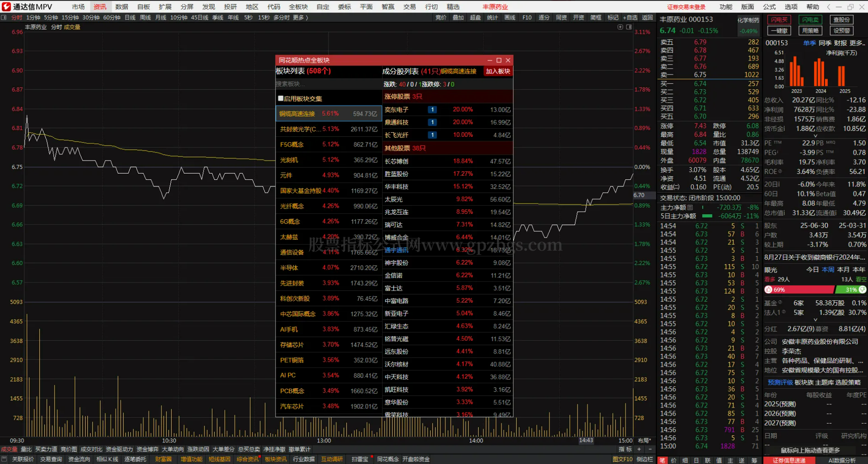Screen dimensions: 868x464
Task: Switch sentiment period to 本月
Action: 843,269
